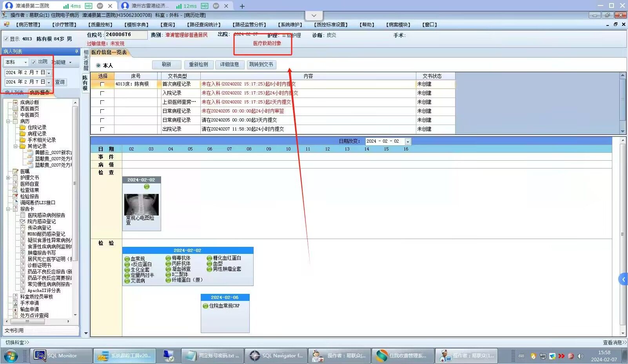
Task: Select the 本人 radio button
Action: (98, 65)
